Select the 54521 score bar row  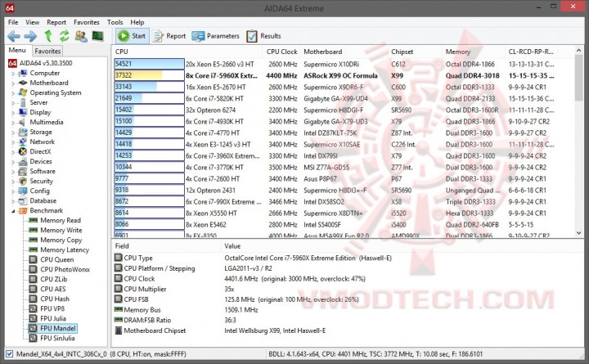(149, 64)
